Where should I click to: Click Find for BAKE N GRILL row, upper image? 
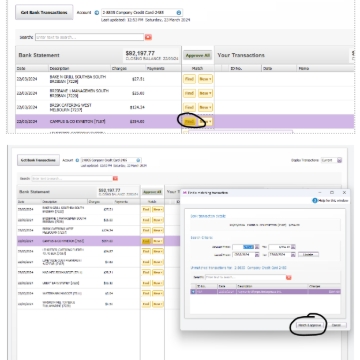pyautogui.click(x=189, y=79)
